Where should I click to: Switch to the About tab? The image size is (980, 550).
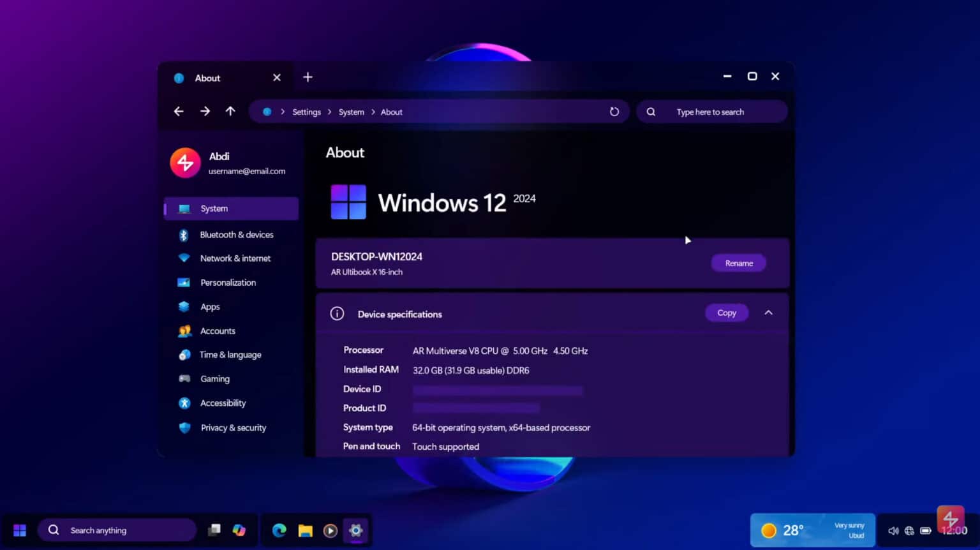pyautogui.click(x=207, y=77)
